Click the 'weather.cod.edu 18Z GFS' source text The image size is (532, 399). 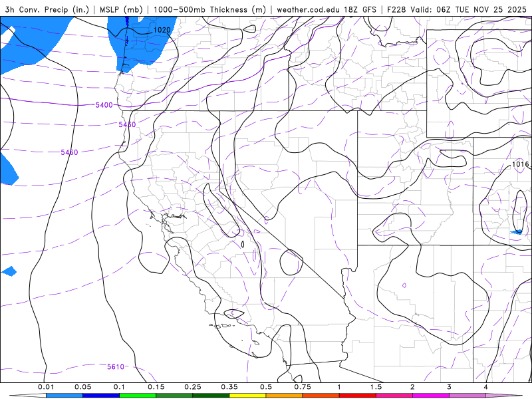[327, 9]
